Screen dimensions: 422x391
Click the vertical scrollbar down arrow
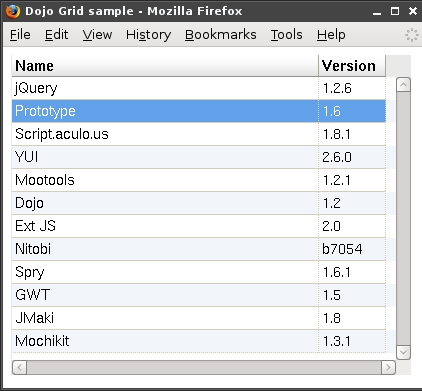pyautogui.click(x=403, y=352)
